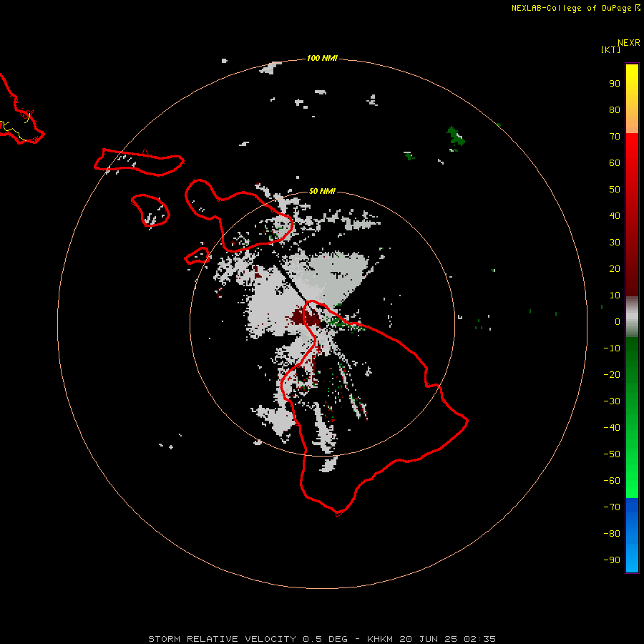Click the positive 10 scale value
This screenshot has width=644, height=644.
point(615,296)
